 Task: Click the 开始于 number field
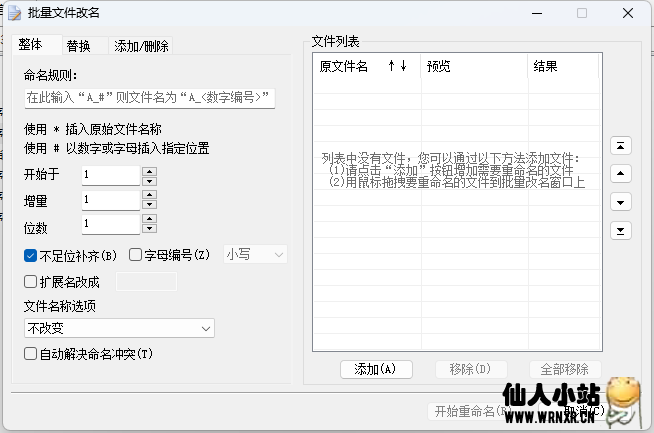coord(111,175)
